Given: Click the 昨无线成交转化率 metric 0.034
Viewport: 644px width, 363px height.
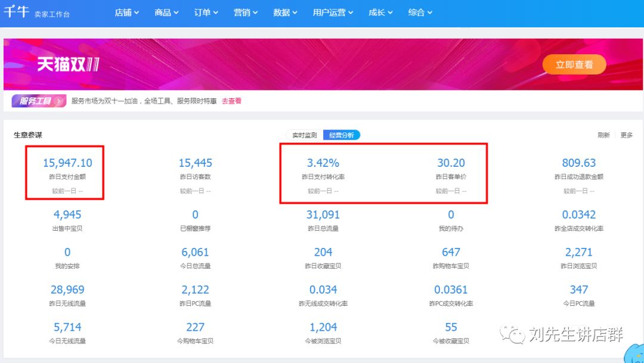Looking at the screenshot, I should tap(323, 290).
